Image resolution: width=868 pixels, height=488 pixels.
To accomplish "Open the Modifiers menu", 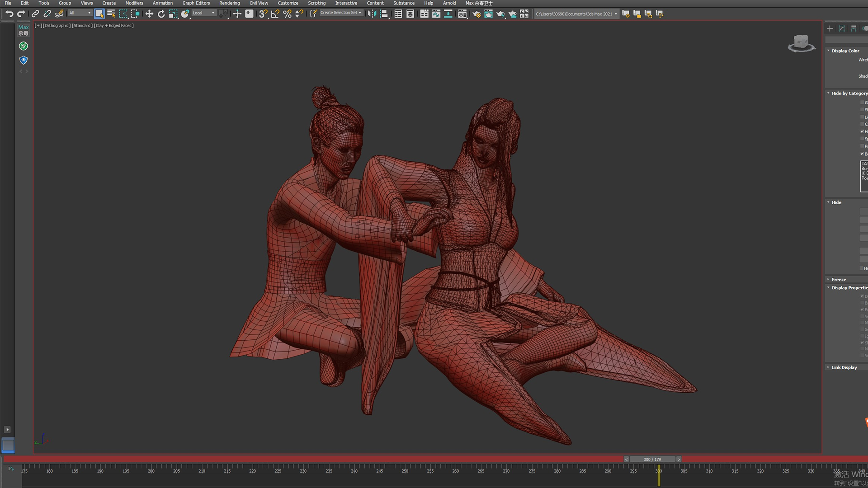I will coord(134,3).
